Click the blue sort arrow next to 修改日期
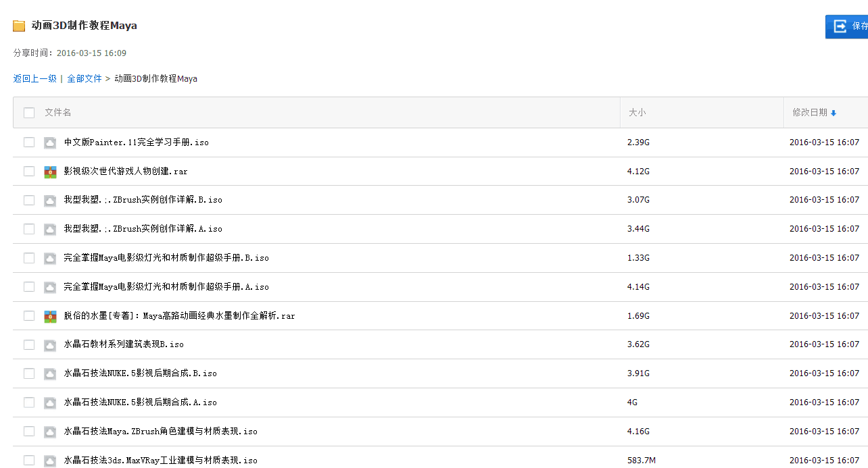The height and width of the screenshot is (468, 868). click(x=834, y=113)
